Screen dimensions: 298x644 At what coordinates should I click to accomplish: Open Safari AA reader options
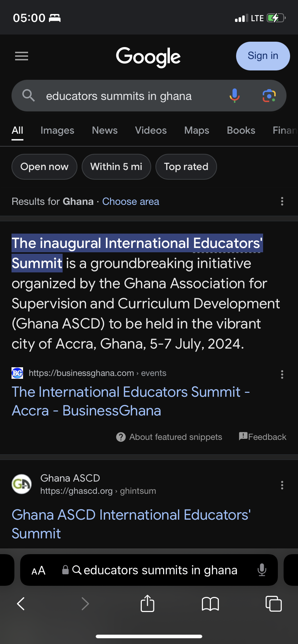coord(39,570)
